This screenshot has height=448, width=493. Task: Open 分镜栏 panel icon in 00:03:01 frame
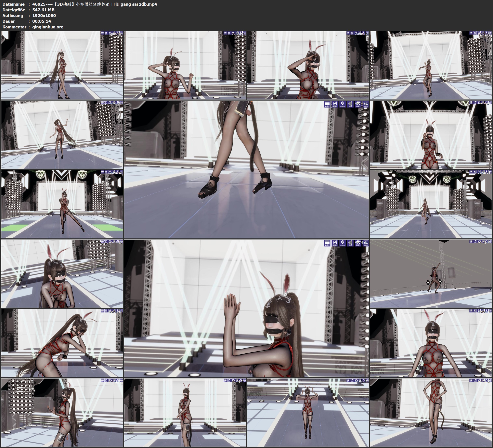[x=365, y=243]
